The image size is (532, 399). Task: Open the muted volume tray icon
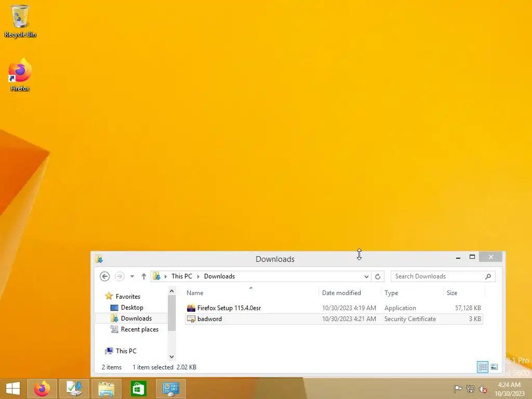pos(483,389)
